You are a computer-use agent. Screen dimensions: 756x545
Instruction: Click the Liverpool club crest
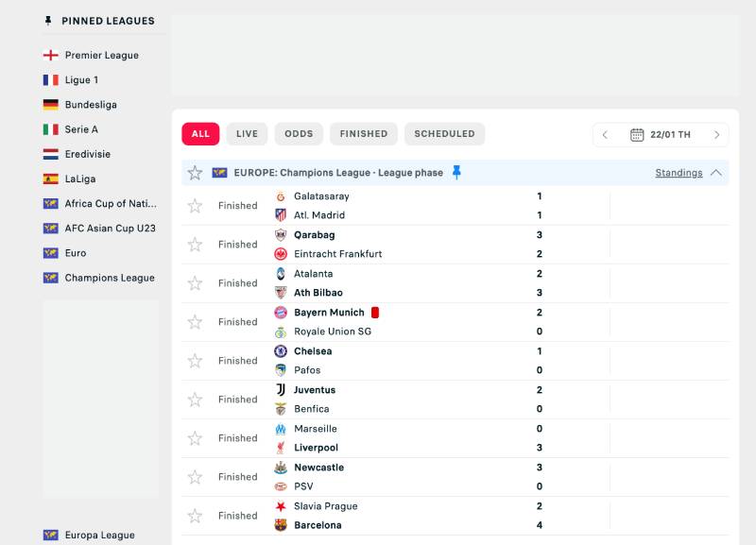pos(281,448)
